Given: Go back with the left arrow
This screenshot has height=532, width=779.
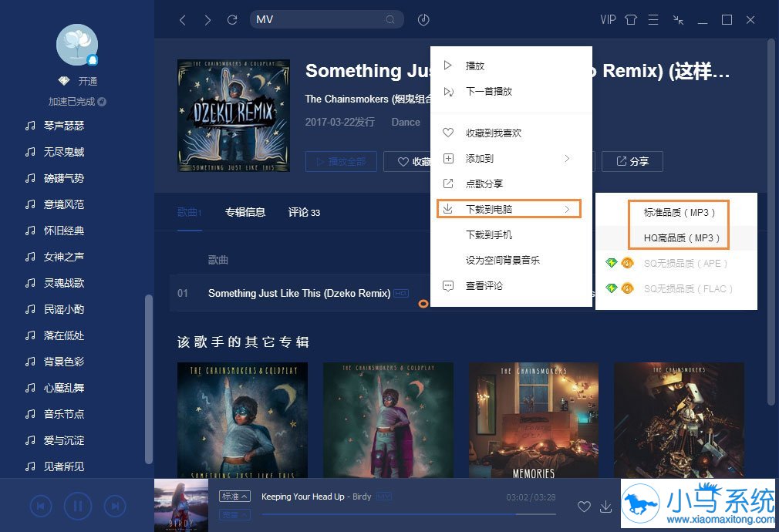Looking at the screenshot, I should coord(183,20).
